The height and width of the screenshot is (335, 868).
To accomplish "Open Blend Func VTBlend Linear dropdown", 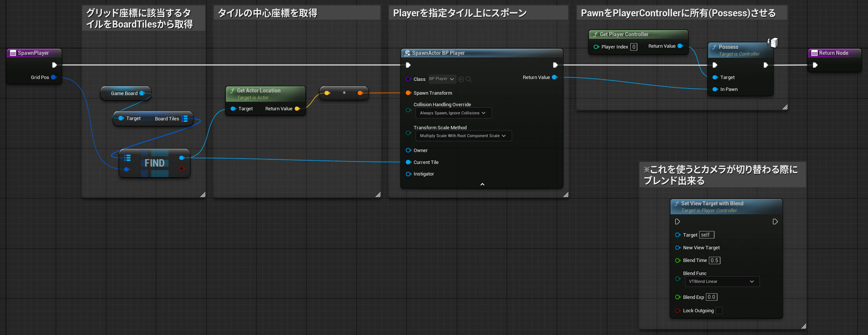I will tap(722, 282).
